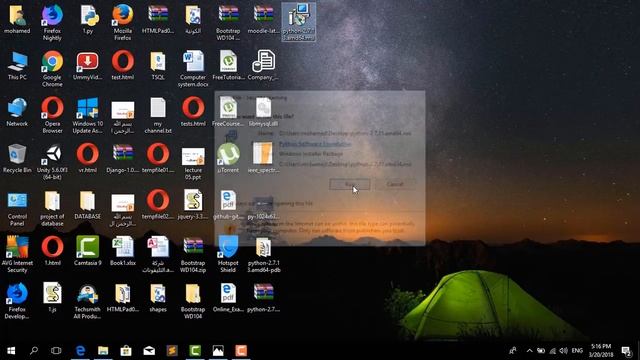Select the DATABASE folder
This screenshot has height=360, width=640.
tap(87, 204)
